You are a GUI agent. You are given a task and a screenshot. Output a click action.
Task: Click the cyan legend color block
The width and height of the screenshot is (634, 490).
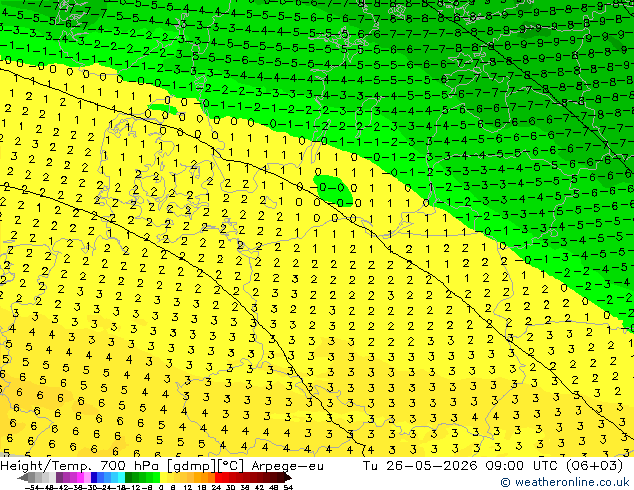121,477
